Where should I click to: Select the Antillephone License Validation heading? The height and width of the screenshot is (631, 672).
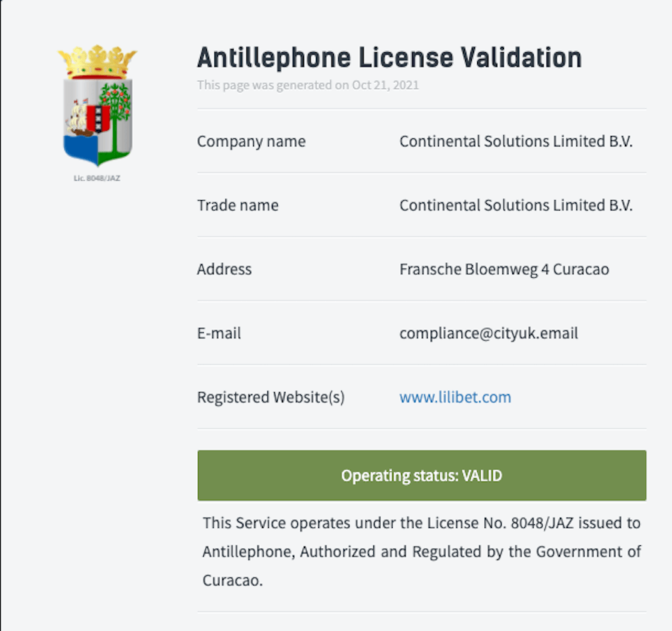pos(389,57)
